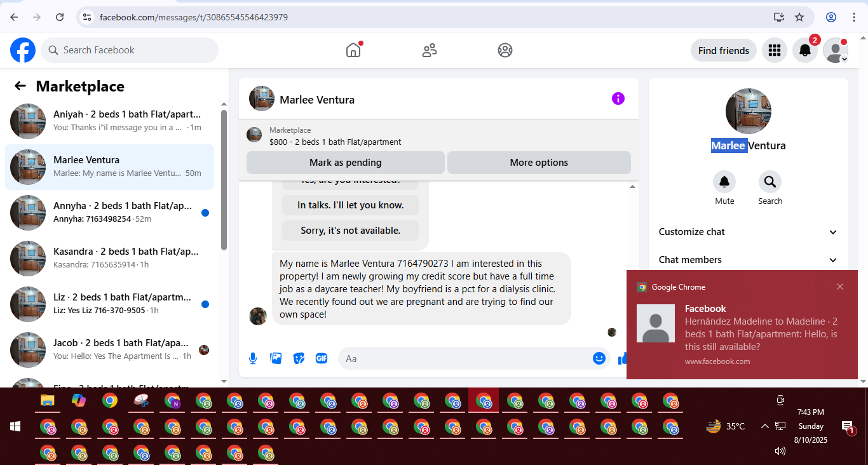
Task: Open Windows Start button
Action: tap(15, 426)
